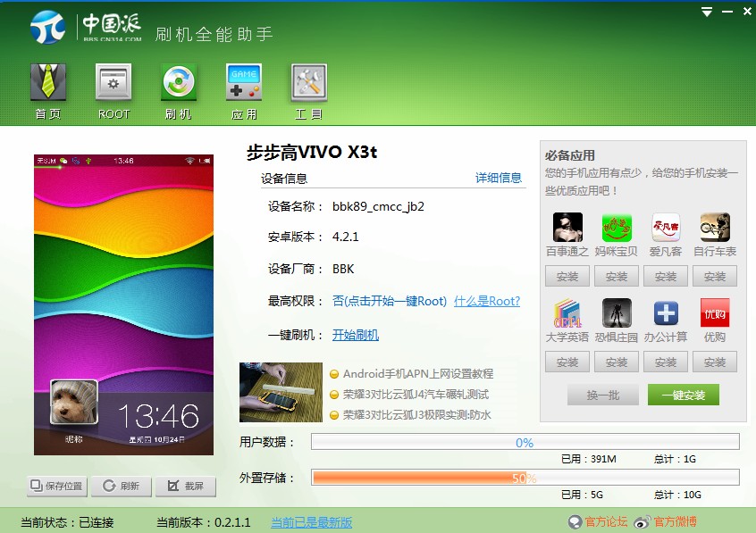Click the 大学英语 app icon
The image size is (756, 533).
point(567,312)
